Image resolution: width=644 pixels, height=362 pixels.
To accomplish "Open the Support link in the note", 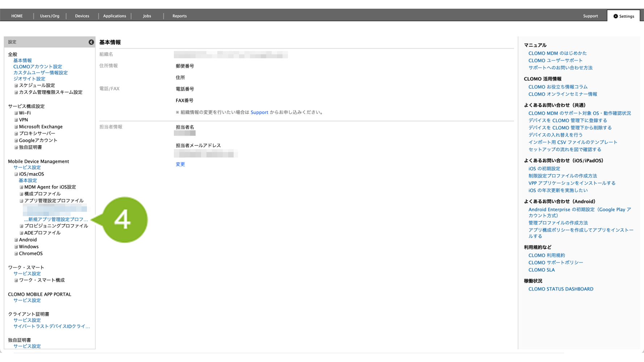I will [x=259, y=113].
